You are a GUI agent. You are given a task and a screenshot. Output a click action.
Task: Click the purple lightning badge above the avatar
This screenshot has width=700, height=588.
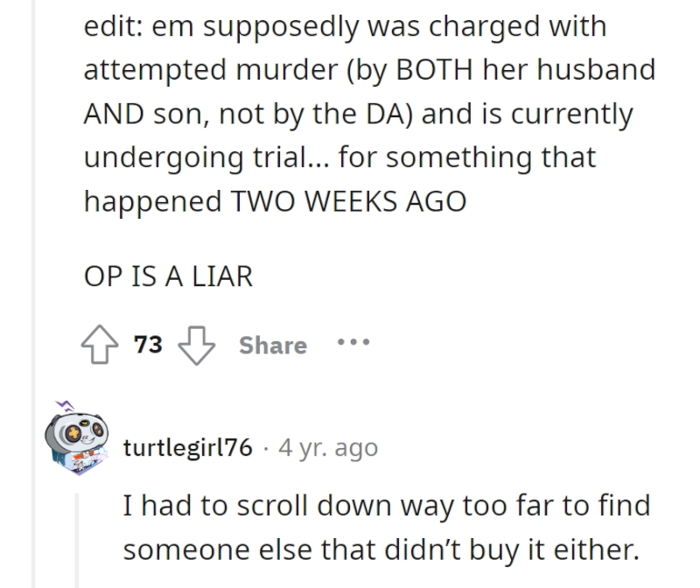tap(65, 406)
